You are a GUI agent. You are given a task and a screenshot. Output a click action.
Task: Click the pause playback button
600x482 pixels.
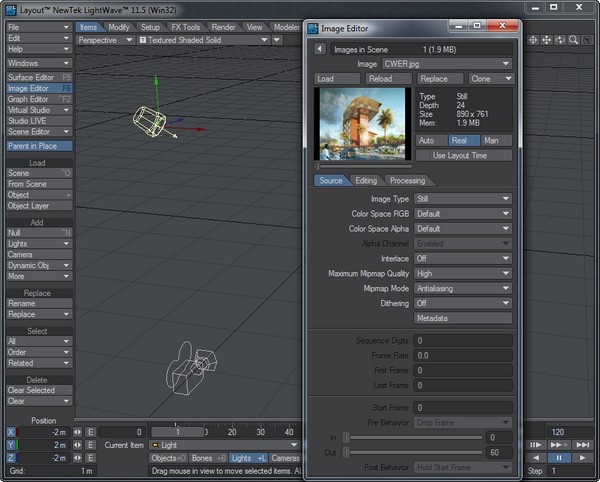pyautogui.click(x=558, y=458)
